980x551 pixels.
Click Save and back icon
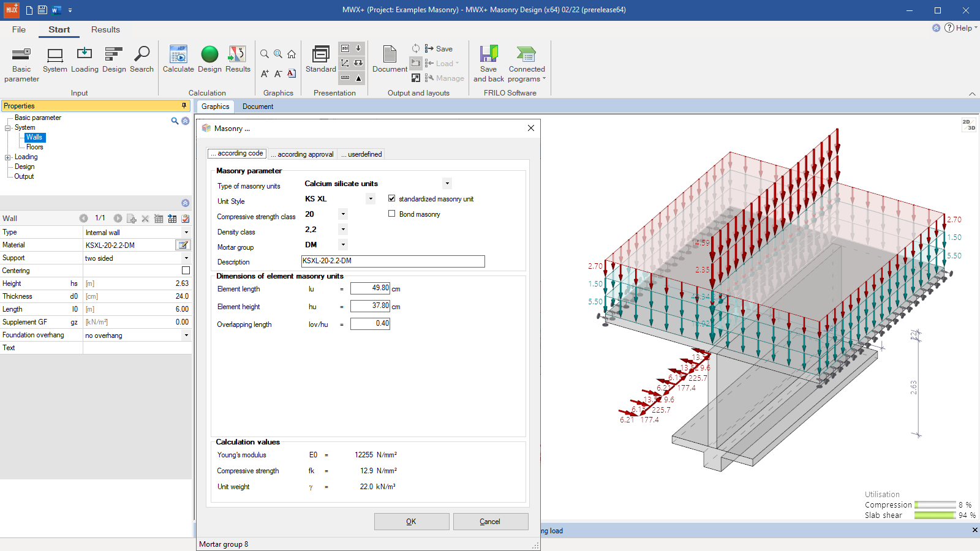pyautogui.click(x=488, y=64)
